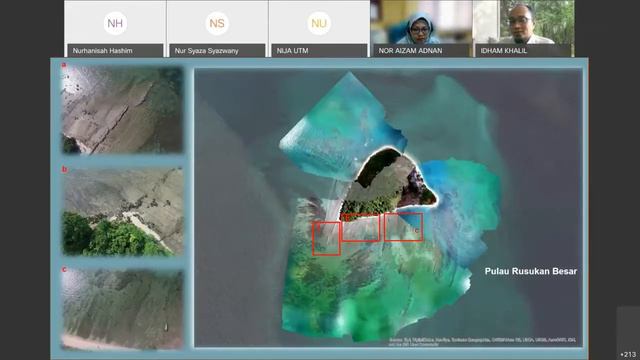Click the Pulau Rusukan Besar label
This screenshot has height=360, width=640.
point(531,271)
